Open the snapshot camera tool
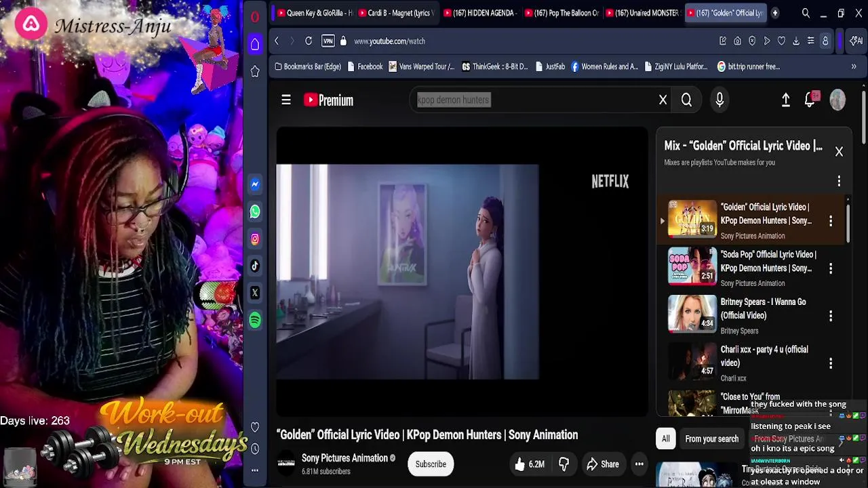The height and width of the screenshot is (488, 868). coord(738,41)
